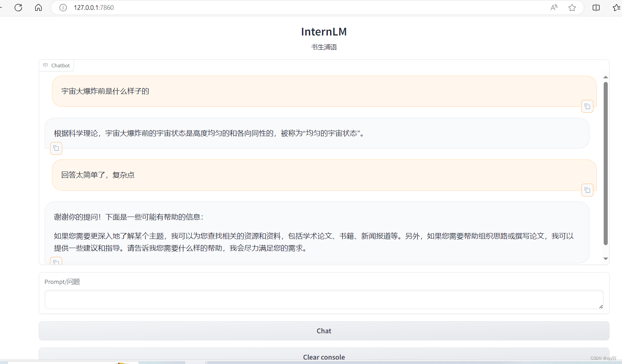The image size is (622, 364).
Task: Click the chat history scrollbar thumb
Action: (606, 161)
